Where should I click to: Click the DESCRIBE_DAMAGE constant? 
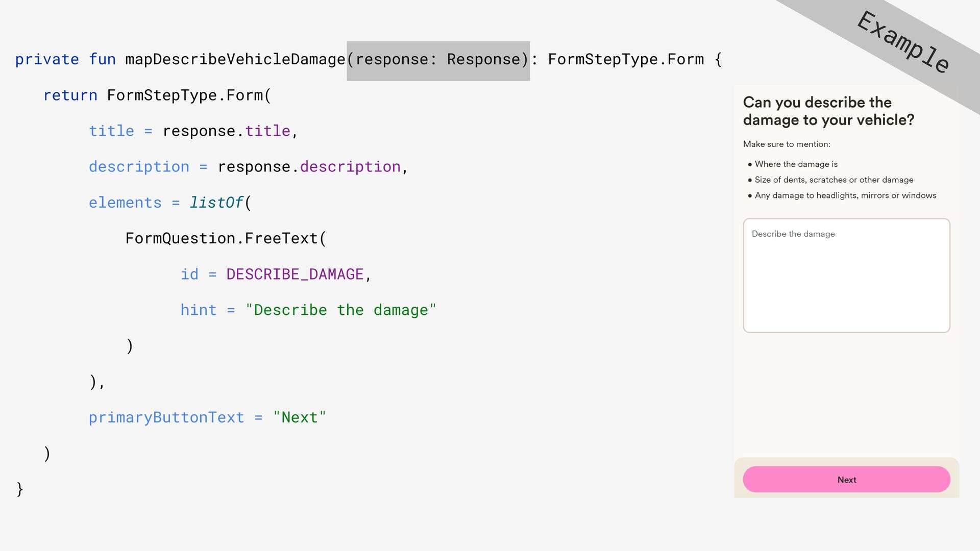(x=295, y=274)
